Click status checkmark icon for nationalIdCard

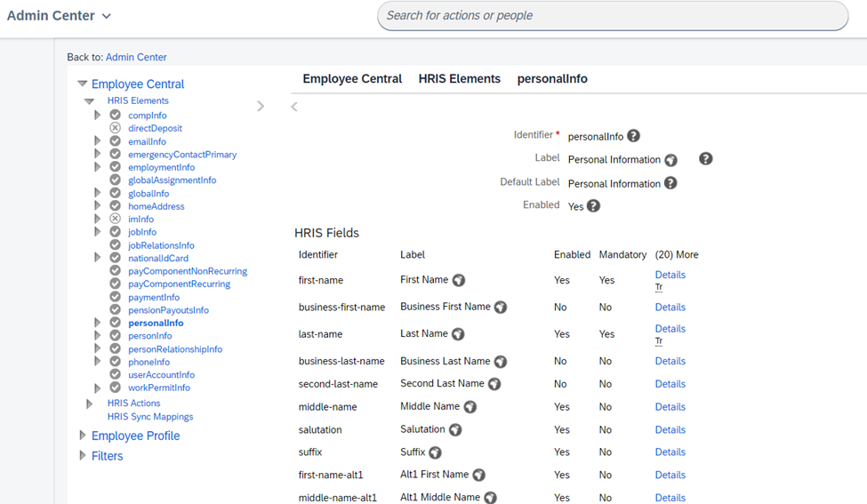[x=115, y=258]
